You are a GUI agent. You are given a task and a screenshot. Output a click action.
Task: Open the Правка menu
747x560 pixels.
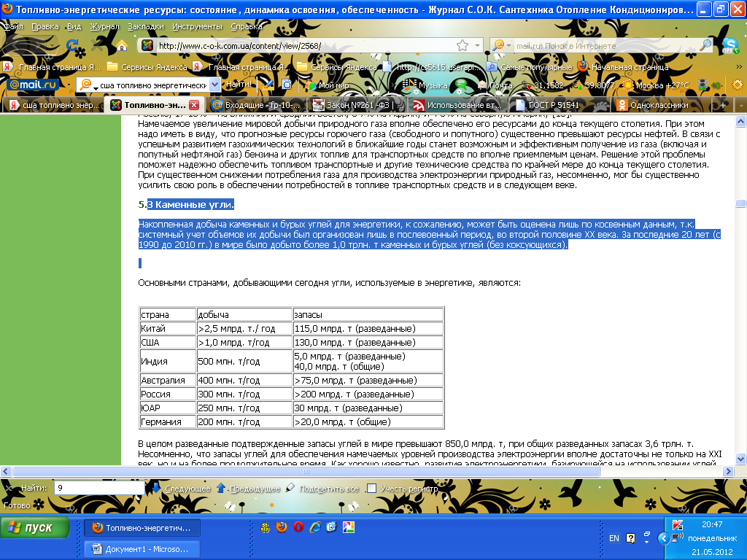click(44, 26)
